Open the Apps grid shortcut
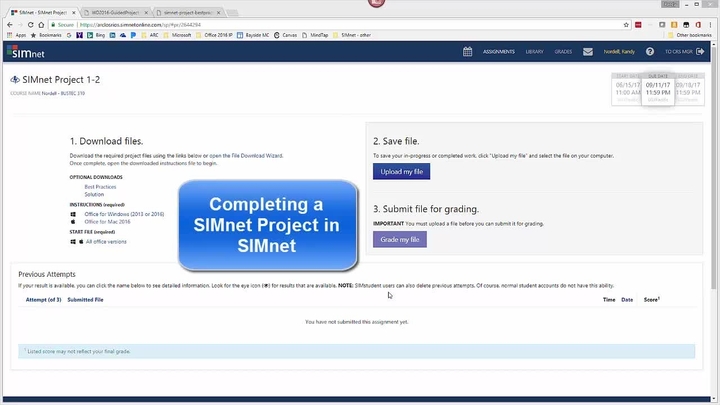 [x=17, y=35]
